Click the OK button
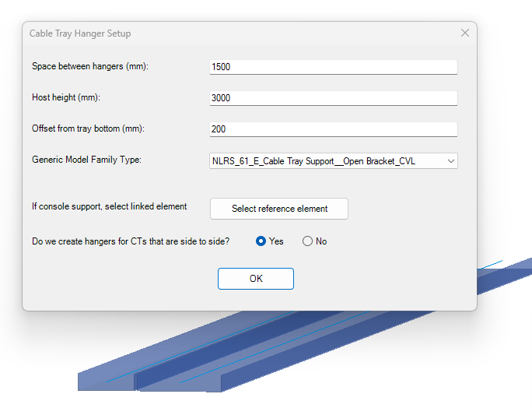 coord(256,279)
